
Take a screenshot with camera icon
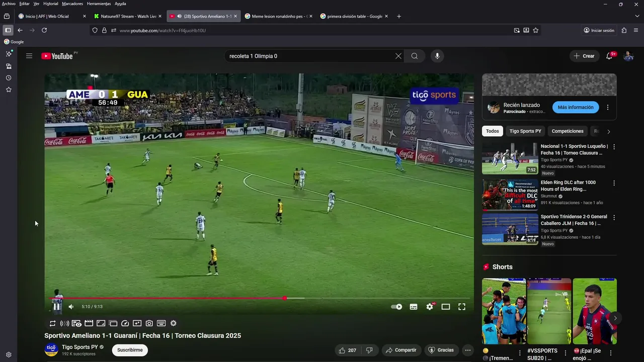149,323
